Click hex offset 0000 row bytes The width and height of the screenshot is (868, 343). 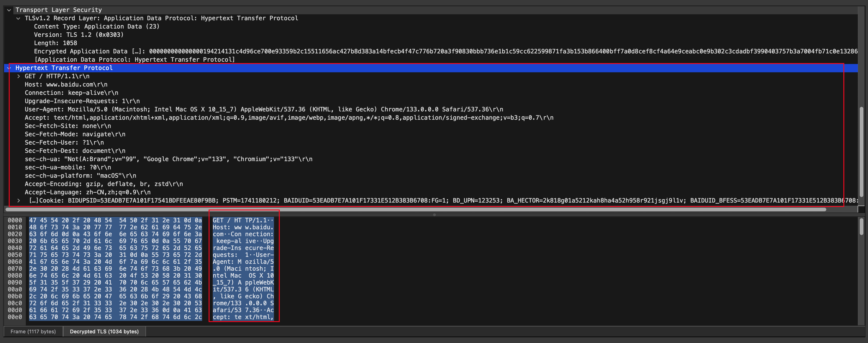click(115, 220)
